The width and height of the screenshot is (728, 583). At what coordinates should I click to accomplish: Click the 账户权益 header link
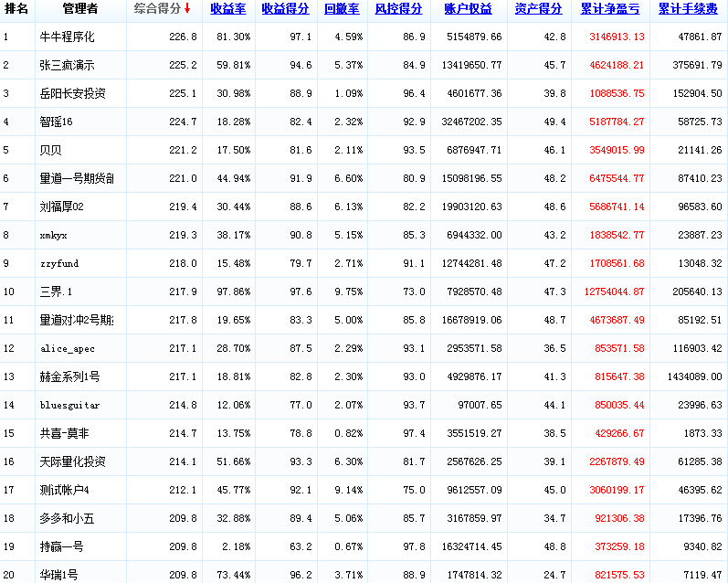click(468, 9)
